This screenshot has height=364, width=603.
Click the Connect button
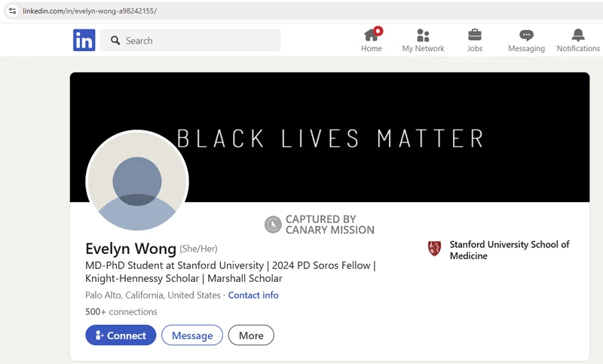click(x=121, y=335)
